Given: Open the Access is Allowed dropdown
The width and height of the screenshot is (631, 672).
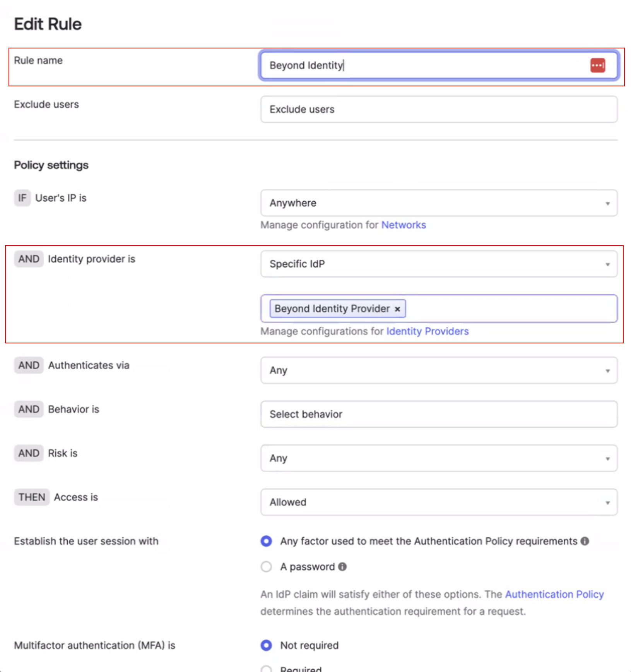Looking at the screenshot, I should [x=439, y=502].
